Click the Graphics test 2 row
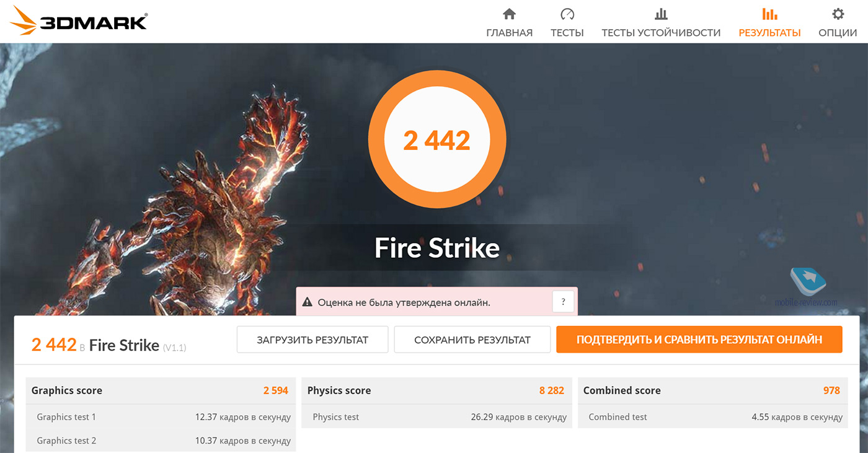 click(x=160, y=441)
